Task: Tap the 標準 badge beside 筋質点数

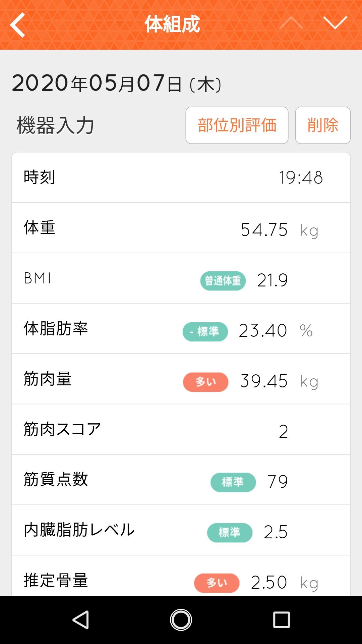Action: [233, 482]
